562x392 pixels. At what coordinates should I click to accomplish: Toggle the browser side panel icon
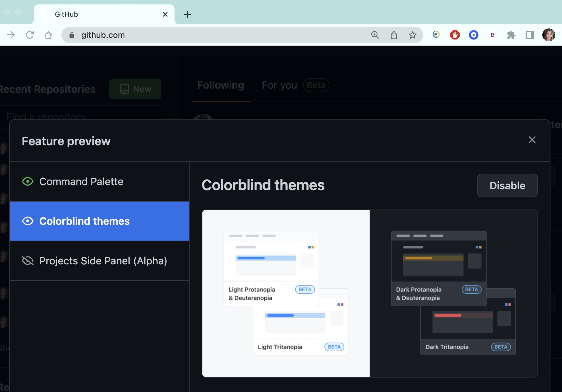point(530,35)
